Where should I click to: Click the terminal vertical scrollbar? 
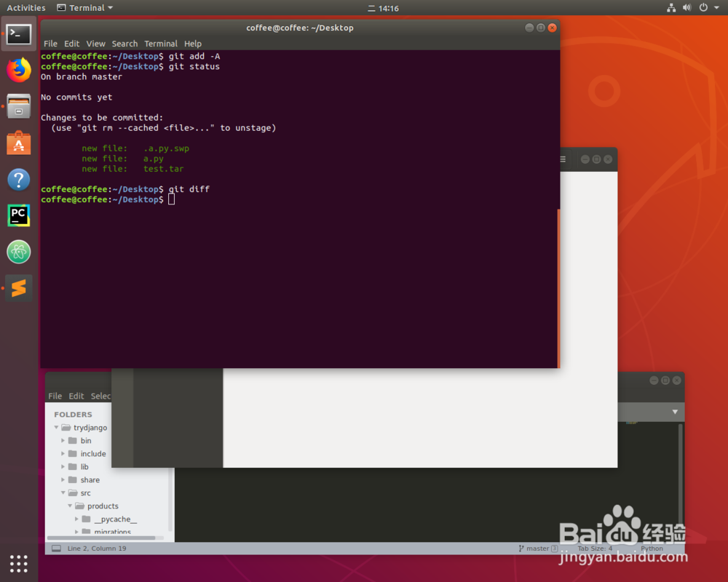click(558, 288)
